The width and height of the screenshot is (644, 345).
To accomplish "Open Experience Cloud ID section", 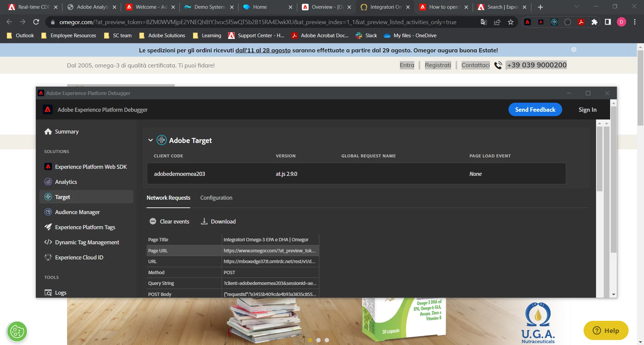I will [74, 257].
